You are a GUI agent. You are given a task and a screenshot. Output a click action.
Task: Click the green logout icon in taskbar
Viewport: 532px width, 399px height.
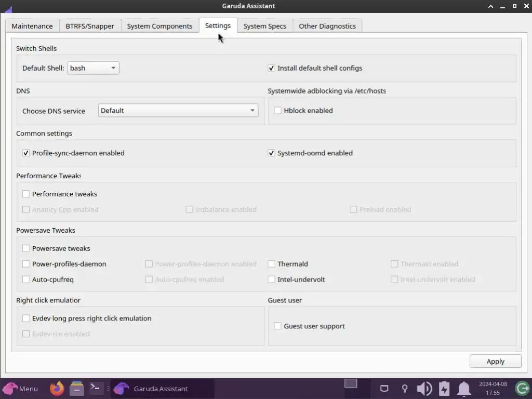pyautogui.click(x=522, y=389)
